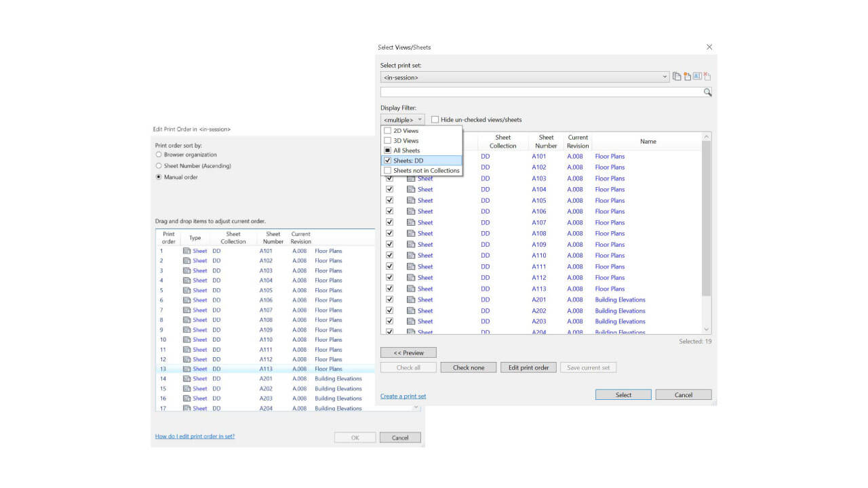Close the Select Views/Sheets dialog
The image size is (868, 488).
(709, 47)
